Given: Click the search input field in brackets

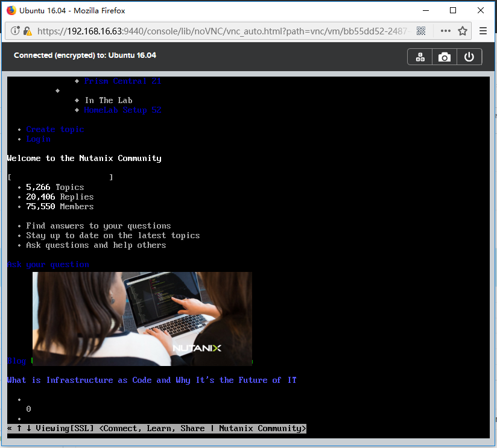Looking at the screenshot, I should point(60,177).
